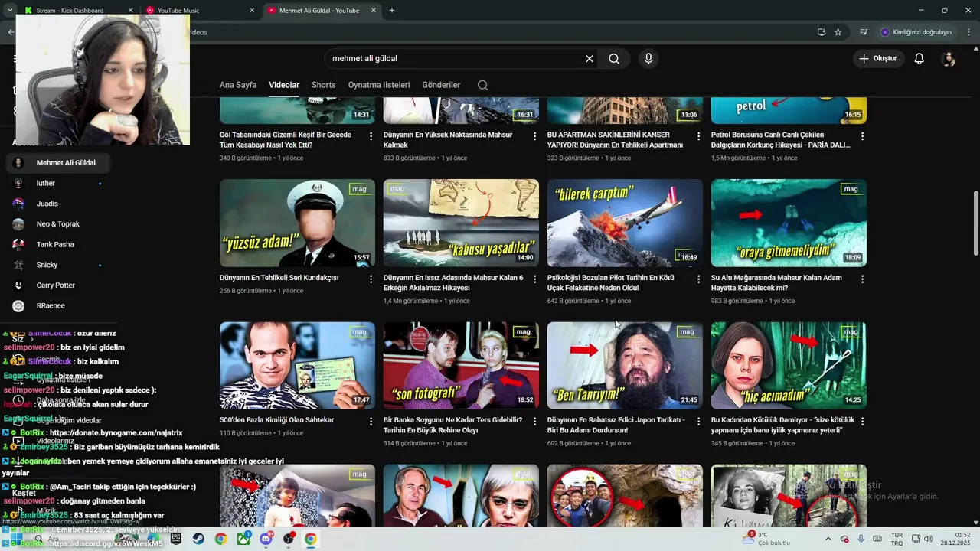Open options for Petrol Borusuna video

click(x=862, y=136)
